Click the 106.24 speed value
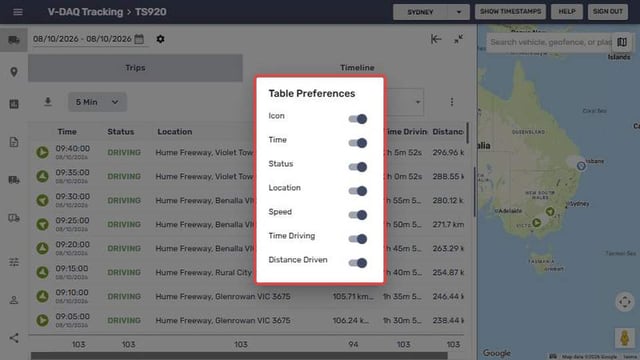The height and width of the screenshot is (360, 640). [350, 320]
